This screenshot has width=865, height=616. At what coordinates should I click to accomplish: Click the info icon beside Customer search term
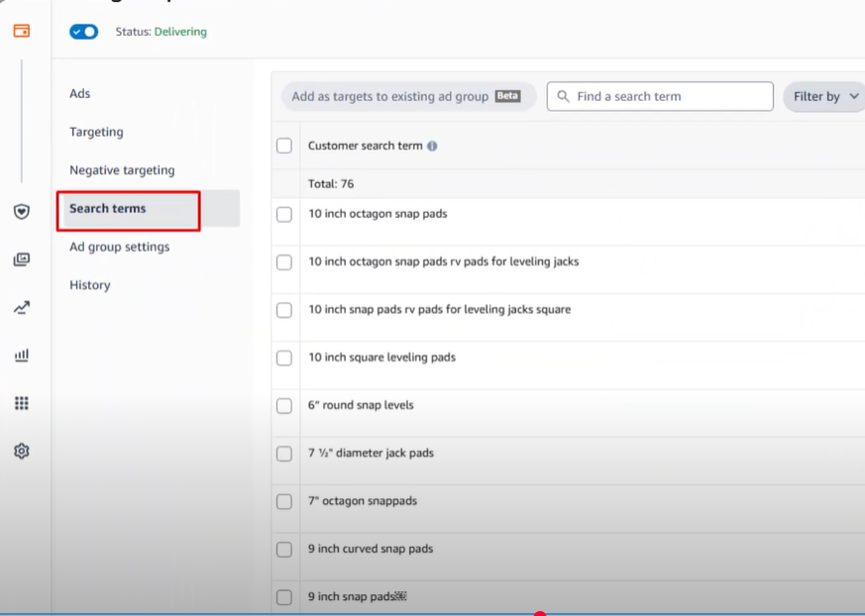432,145
